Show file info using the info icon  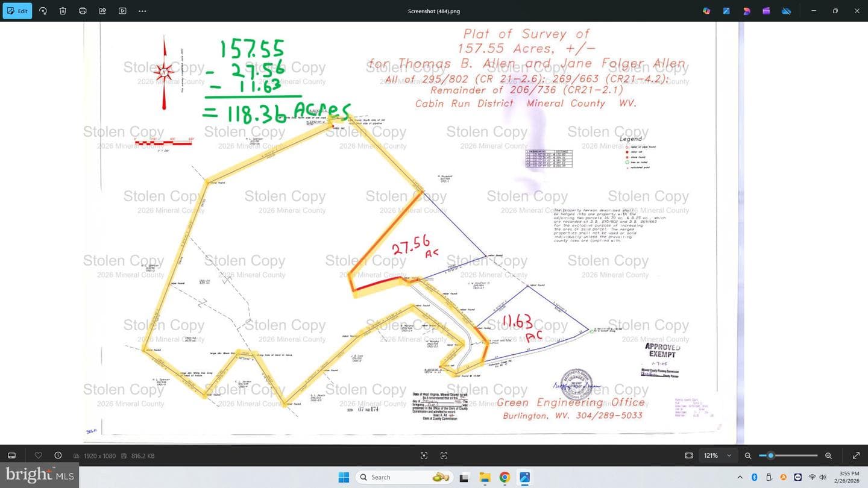pos(58,455)
